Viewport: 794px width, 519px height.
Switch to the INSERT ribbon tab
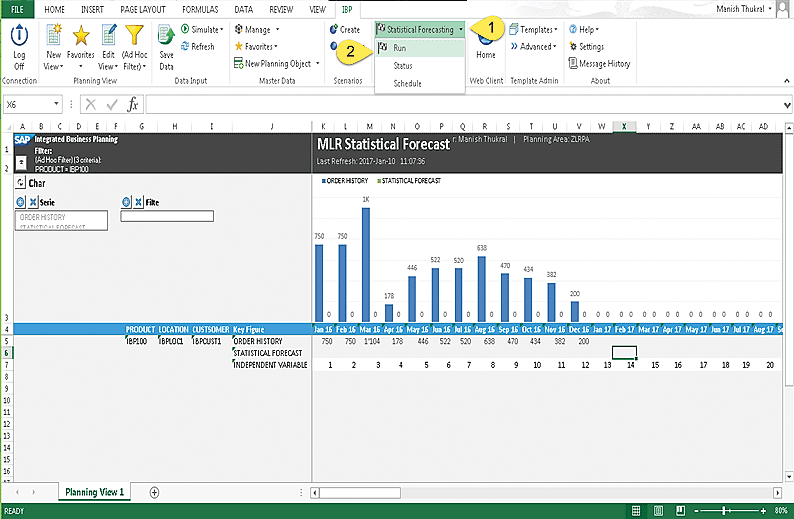click(x=92, y=9)
